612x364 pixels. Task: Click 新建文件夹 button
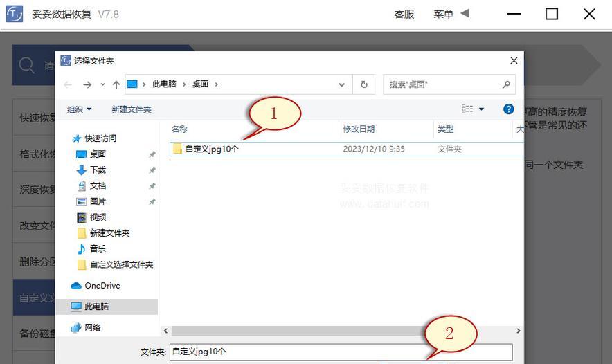[x=131, y=109]
